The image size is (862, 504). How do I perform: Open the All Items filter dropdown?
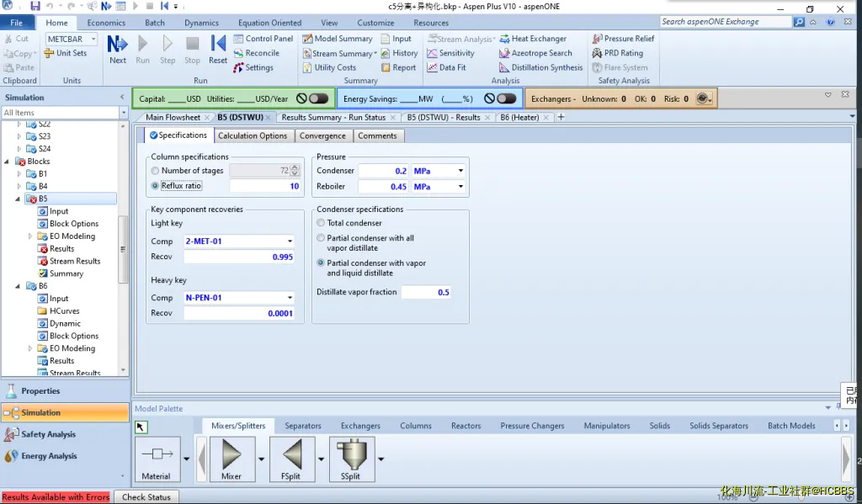(x=124, y=113)
